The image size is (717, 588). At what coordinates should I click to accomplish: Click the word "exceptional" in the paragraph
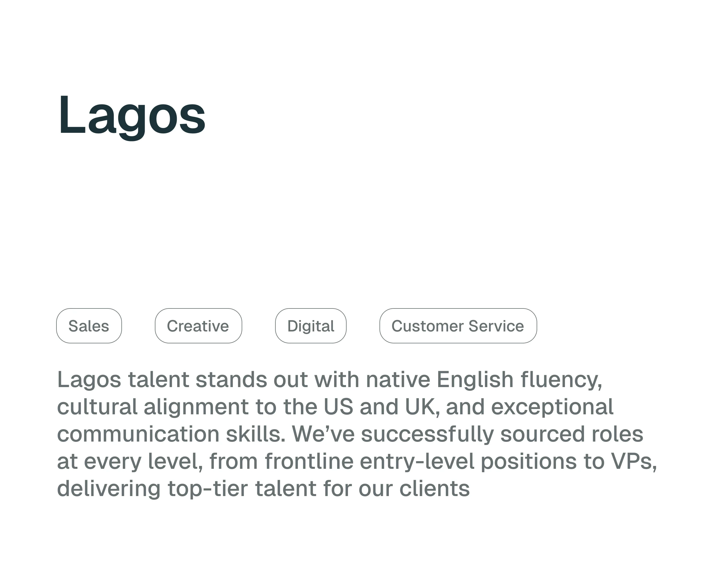point(552,408)
